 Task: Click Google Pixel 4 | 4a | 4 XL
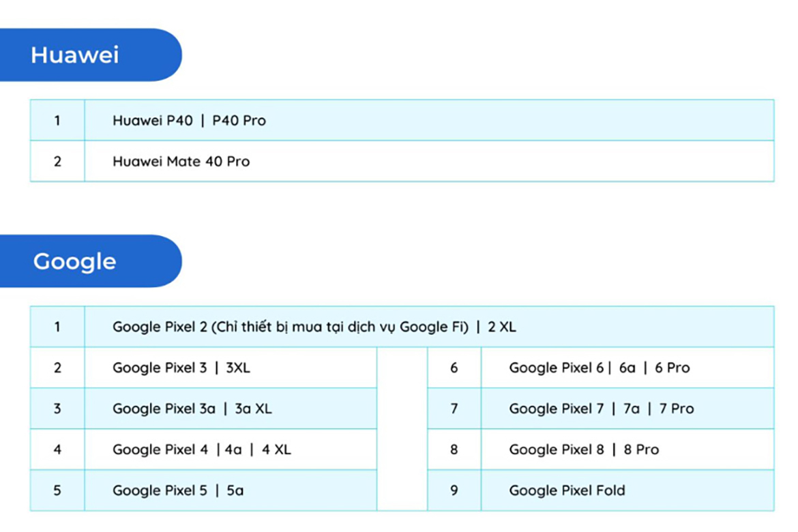202,449
